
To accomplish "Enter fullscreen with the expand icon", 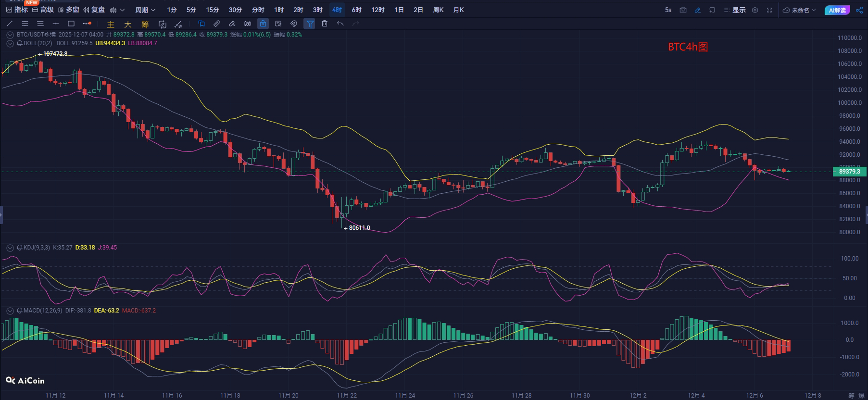I will click(769, 10).
